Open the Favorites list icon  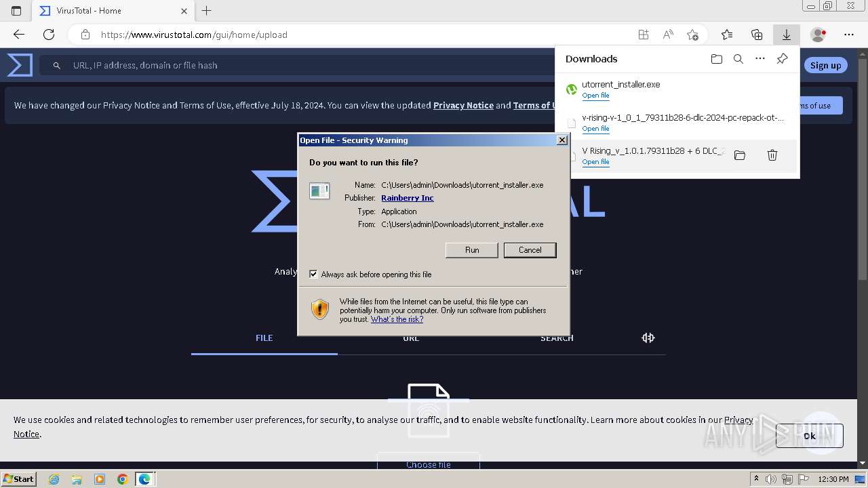727,35
